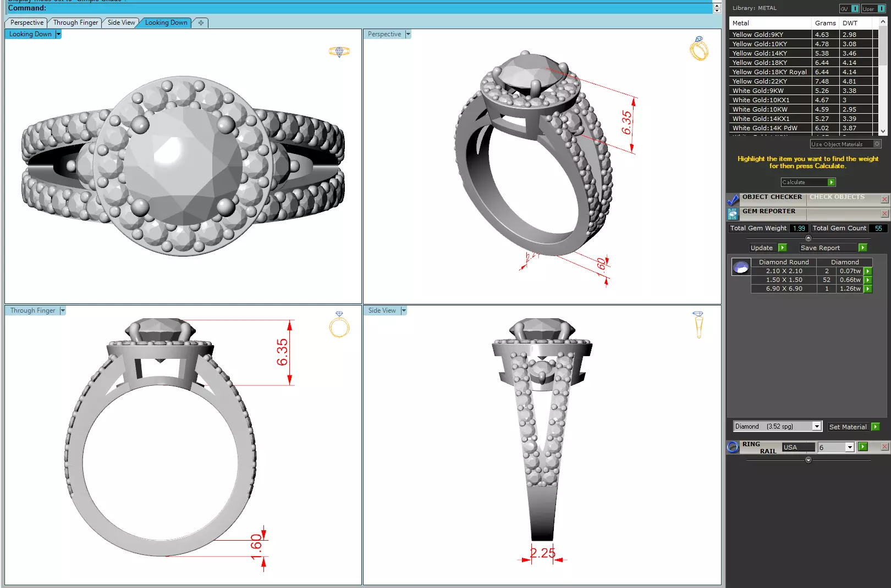This screenshot has width=891, height=588.
Task: Close the Object Checker panel
Action: (884, 199)
